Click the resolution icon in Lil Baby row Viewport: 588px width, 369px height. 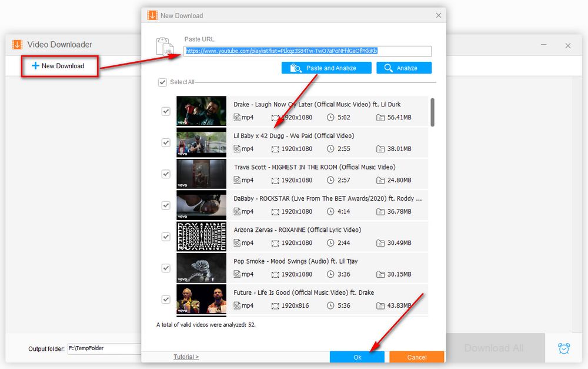point(275,149)
